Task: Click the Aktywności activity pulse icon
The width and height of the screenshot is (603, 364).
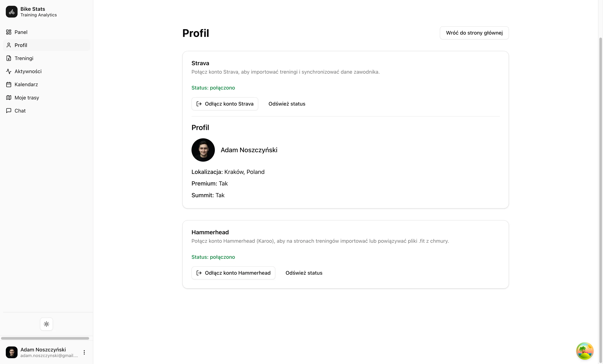Action: pyautogui.click(x=9, y=71)
